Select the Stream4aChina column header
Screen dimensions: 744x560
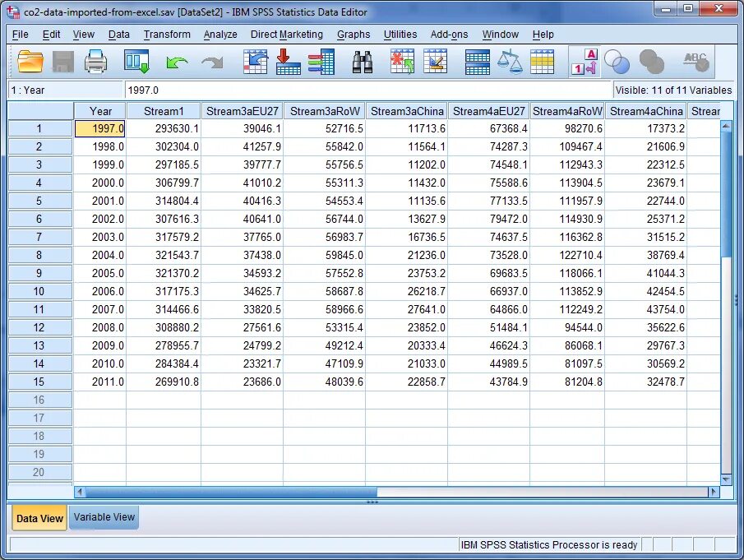click(646, 111)
